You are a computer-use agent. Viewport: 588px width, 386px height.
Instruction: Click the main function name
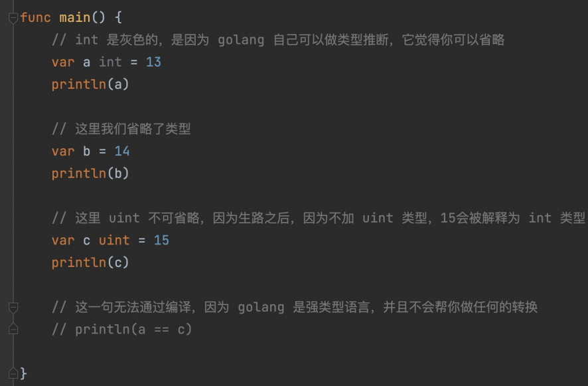[x=75, y=18]
